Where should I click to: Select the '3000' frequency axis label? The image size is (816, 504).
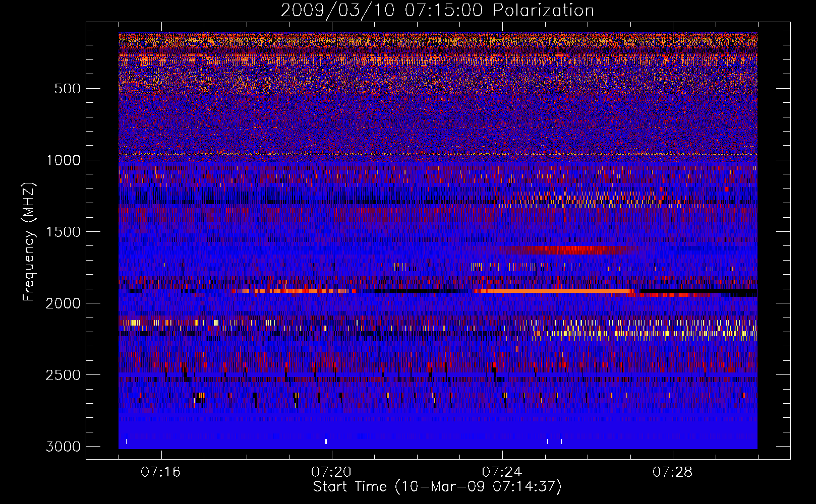pyautogui.click(x=63, y=447)
